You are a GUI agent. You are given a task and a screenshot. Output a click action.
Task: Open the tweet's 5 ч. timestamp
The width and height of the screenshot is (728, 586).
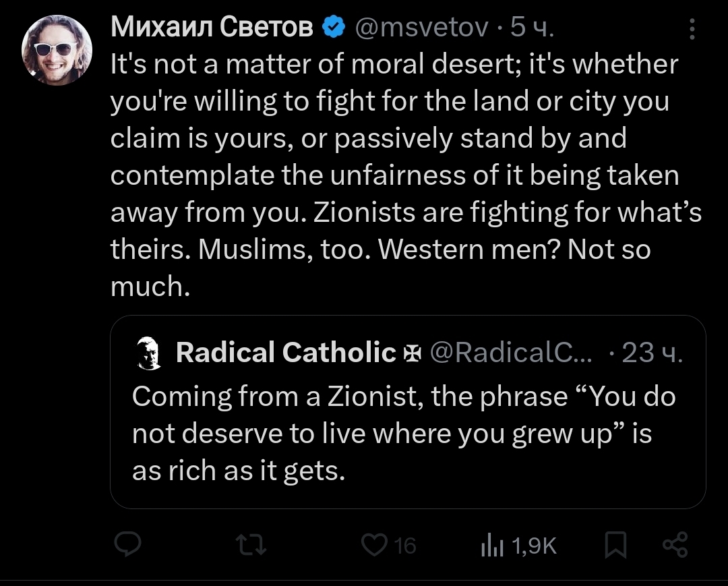tap(531, 27)
